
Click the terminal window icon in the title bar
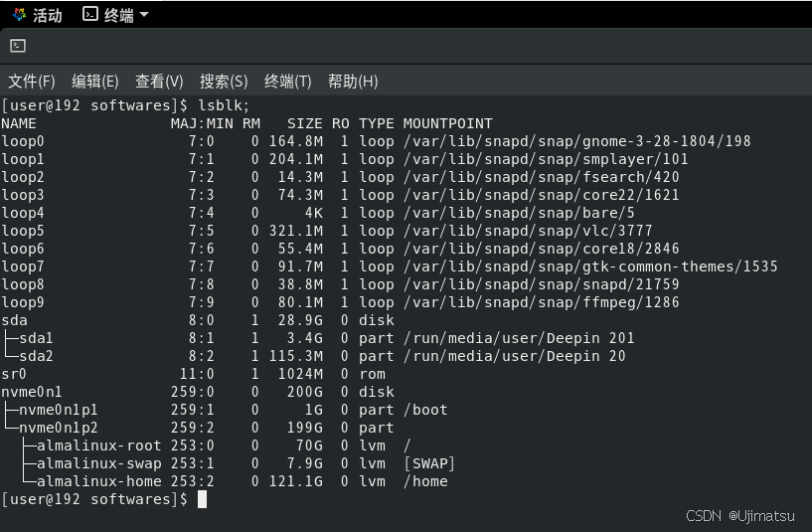[18, 46]
